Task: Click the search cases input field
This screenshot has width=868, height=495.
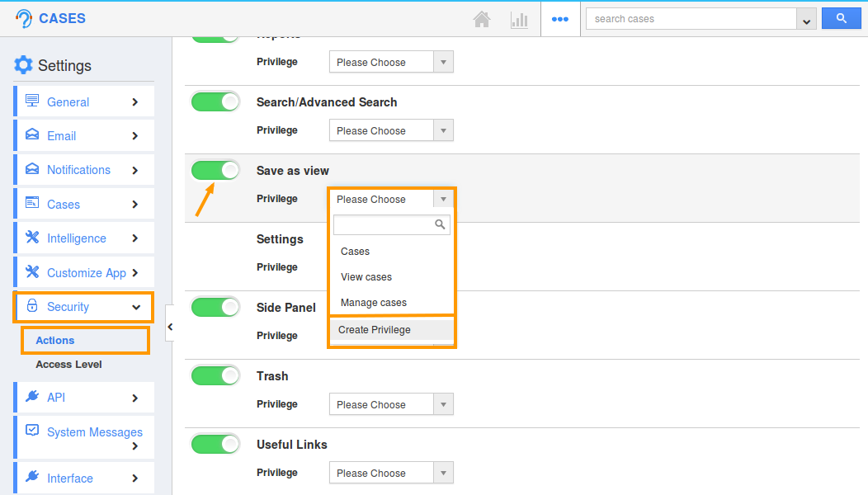Action: pos(690,19)
